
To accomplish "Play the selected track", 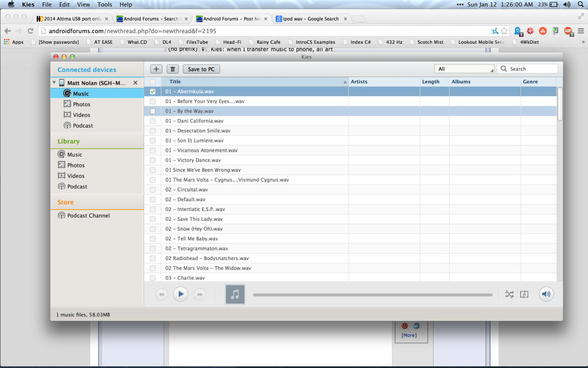I will pyautogui.click(x=180, y=294).
